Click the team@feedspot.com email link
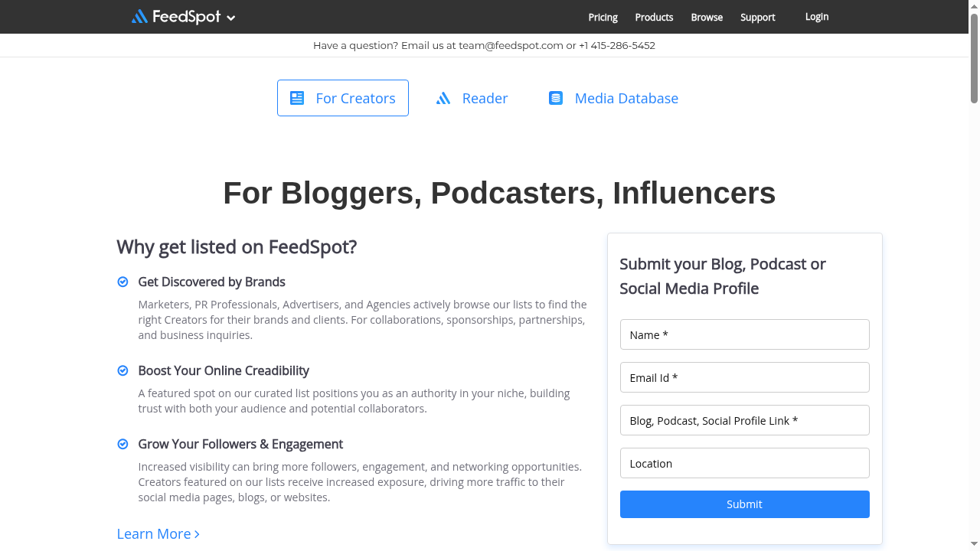Screen dimensions: 980x551 (508, 45)
